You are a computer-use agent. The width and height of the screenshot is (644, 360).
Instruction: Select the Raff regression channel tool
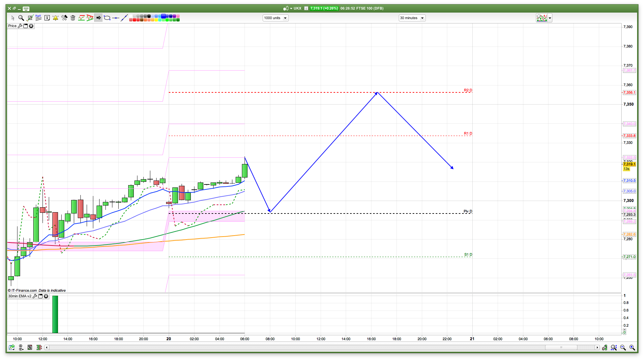tap(38, 18)
